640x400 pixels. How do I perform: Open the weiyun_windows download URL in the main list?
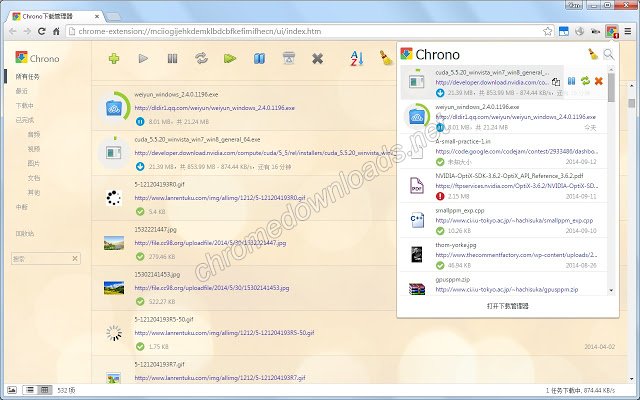pos(215,108)
